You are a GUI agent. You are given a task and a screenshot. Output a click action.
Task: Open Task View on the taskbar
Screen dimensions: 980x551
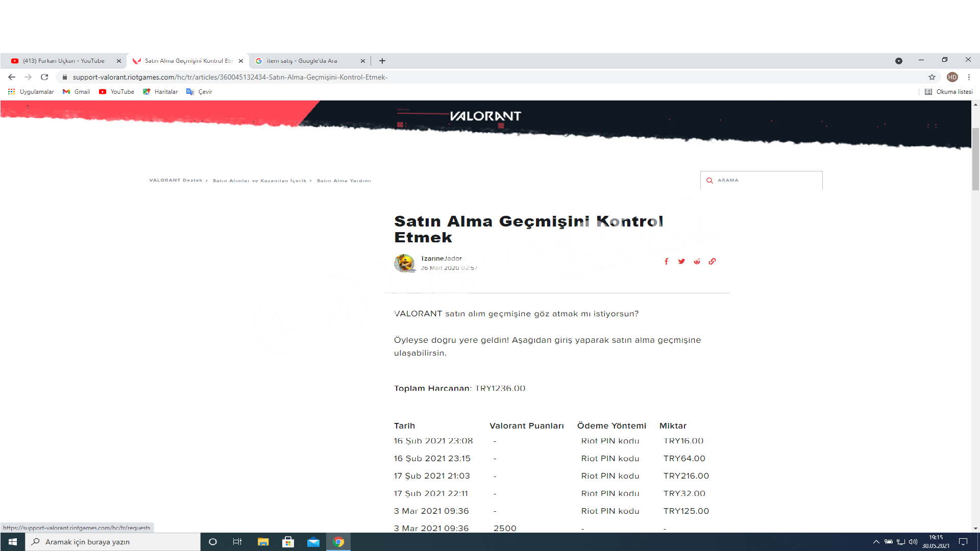(x=237, y=542)
